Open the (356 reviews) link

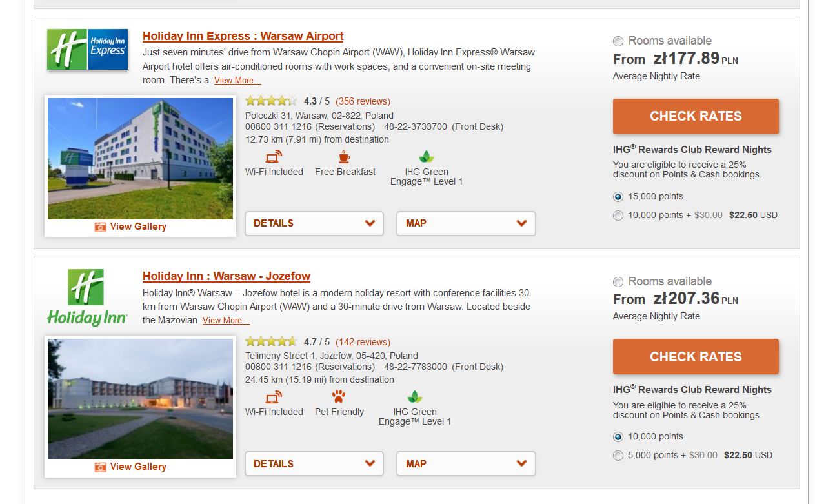[363, 101]
